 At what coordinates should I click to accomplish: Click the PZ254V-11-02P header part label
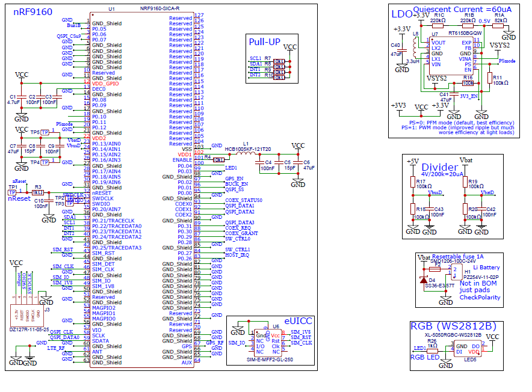point(481,277)
